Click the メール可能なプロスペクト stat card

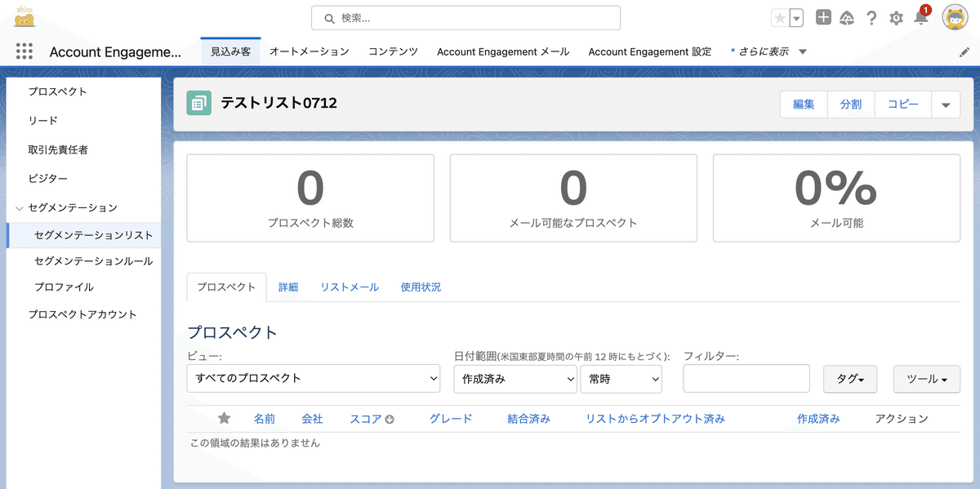click(x=573, y=198)
